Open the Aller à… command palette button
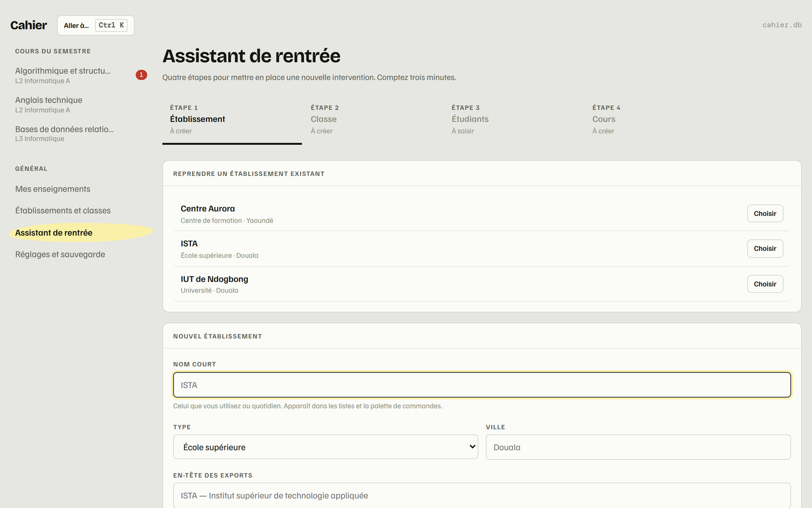This screenshot has width=812, height=508. 95,25
